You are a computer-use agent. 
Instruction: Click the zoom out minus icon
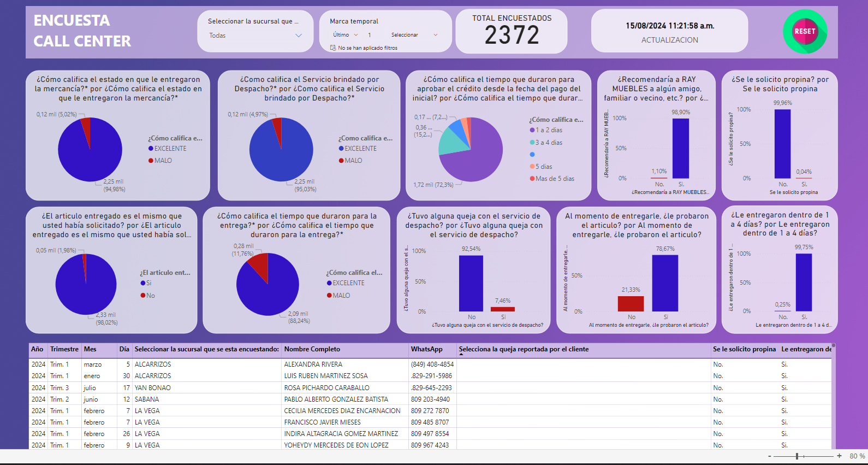click(x=770, y=456)
